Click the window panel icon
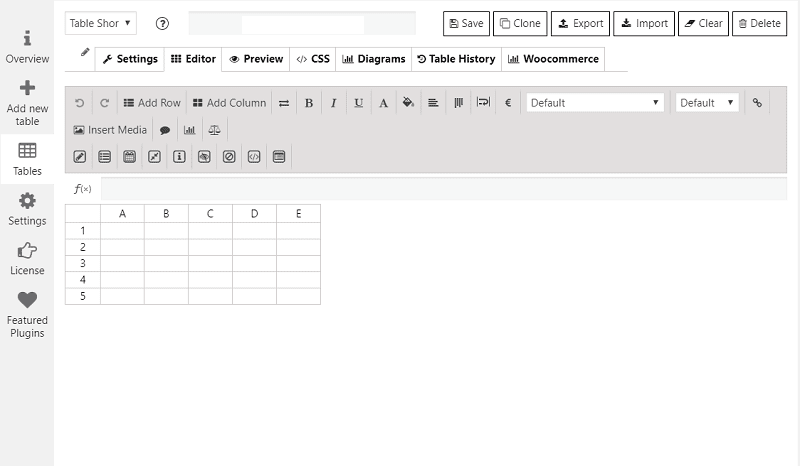 coord(279,157)
